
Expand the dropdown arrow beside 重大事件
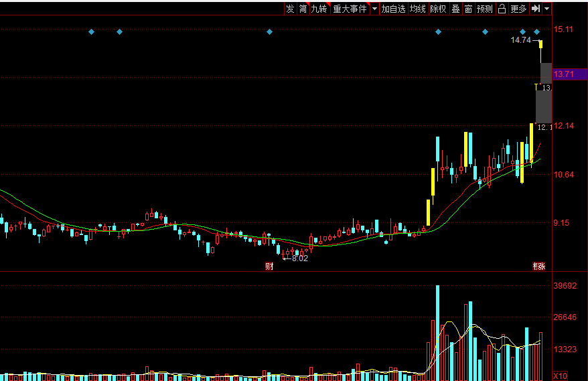coord(374,9)
